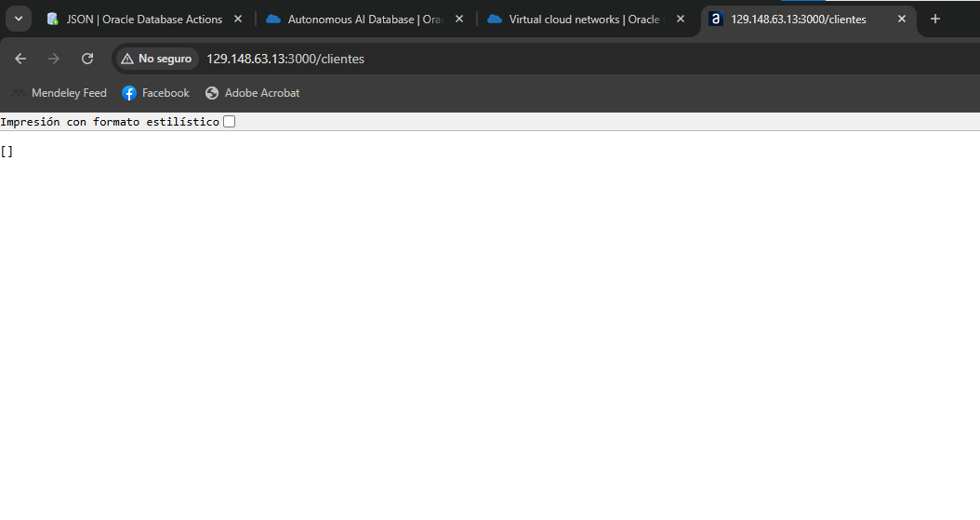Open the 'No seguro' site info chip

[157, 59]
